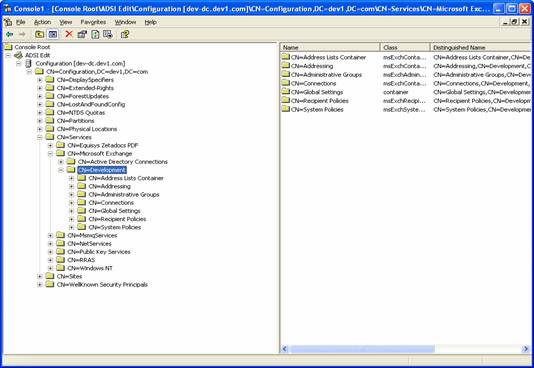The height and width of the screenshot is (368, 534).
Task: Collapse CN=Microsoft Exchange node
Action: click(50, 153)
